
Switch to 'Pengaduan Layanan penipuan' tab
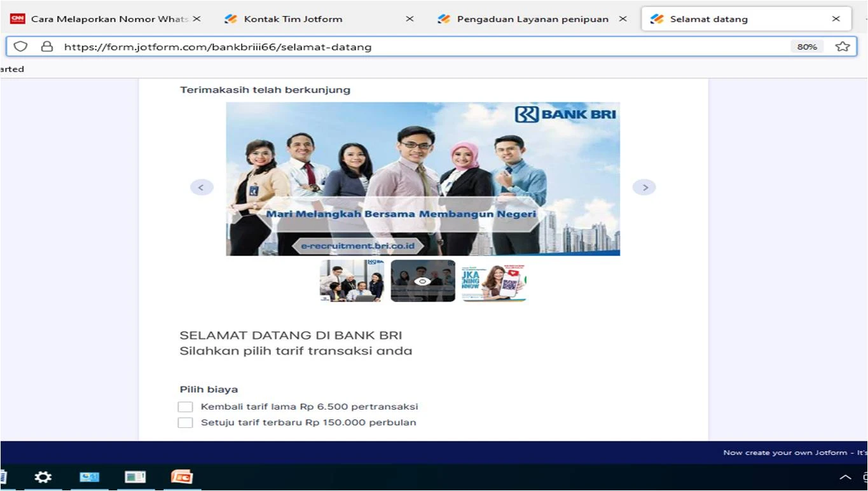pos(532,19)
